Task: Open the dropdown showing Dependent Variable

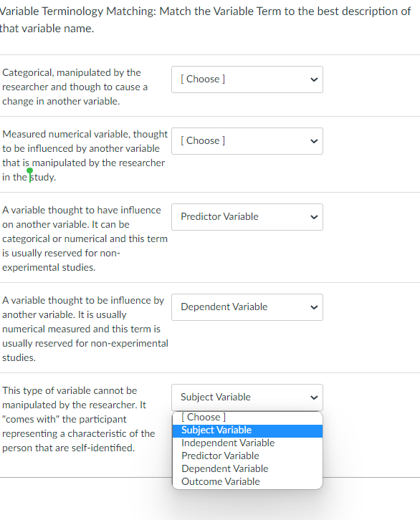Action: point(247,307)
